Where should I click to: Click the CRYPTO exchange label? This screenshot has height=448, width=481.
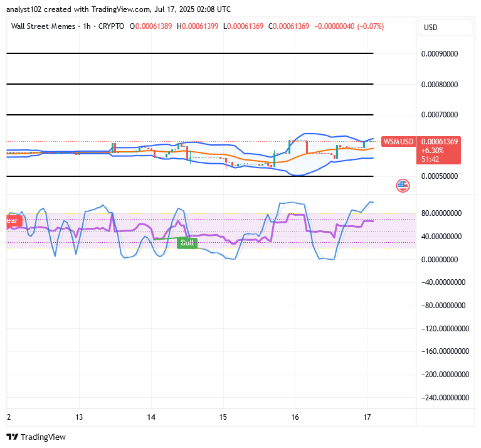111,26
